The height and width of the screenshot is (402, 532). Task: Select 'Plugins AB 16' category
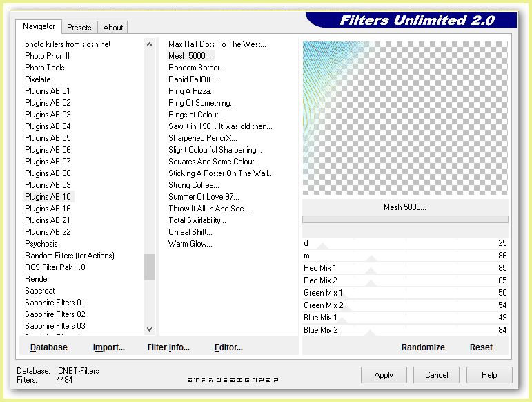pos(48,209)
